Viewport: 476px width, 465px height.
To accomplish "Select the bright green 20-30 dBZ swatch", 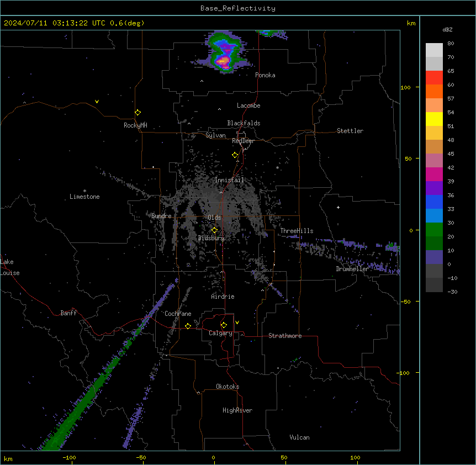I will click(434, 230).
